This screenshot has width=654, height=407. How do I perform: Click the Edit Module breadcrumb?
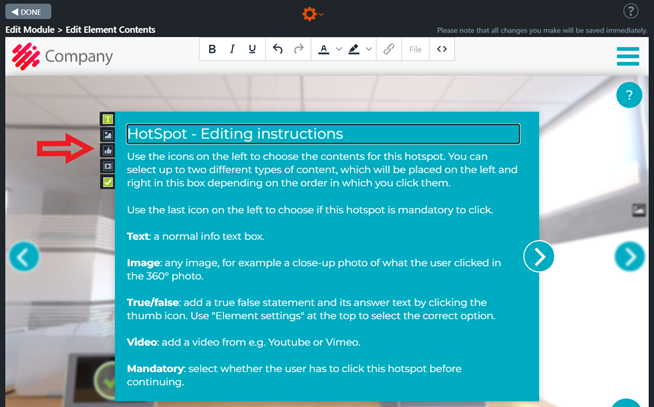pyautogui.click(x=30, y=30)
